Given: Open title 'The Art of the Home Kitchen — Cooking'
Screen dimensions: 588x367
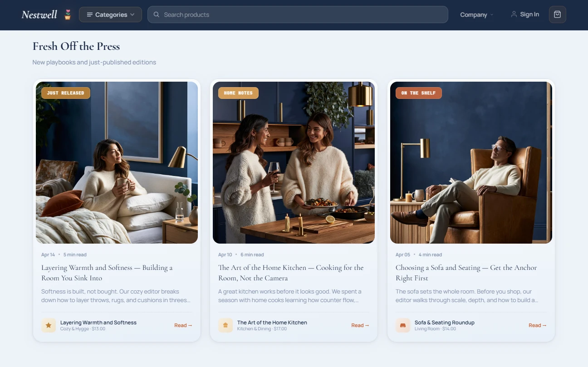Looking at the screenshot, I should point(291,273).
